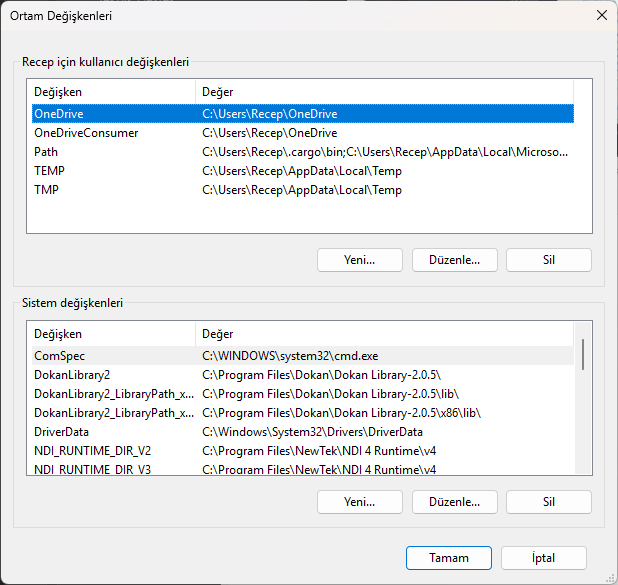Screen dimensions: 618x585
Task: Sort user variables by Değişken column header
Action: tap(110, 92)
